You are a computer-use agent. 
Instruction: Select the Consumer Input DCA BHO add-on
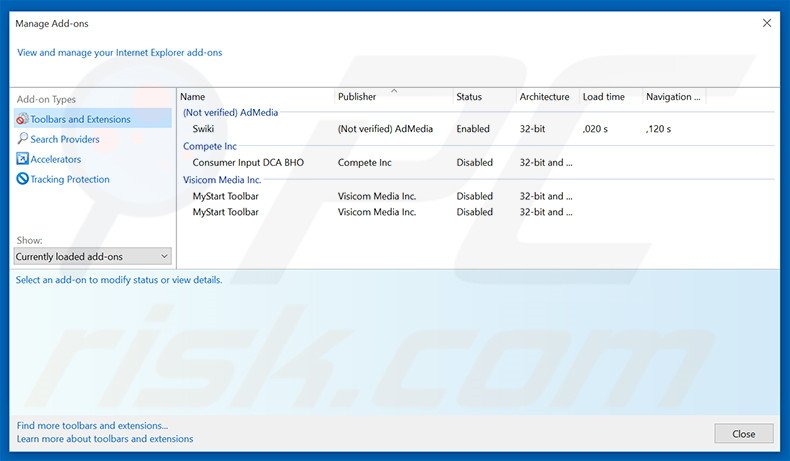(248, 162)
